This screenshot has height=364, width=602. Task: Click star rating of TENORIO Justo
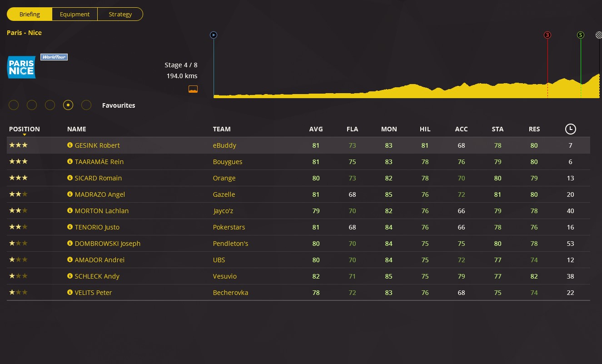tap(18, 227)
